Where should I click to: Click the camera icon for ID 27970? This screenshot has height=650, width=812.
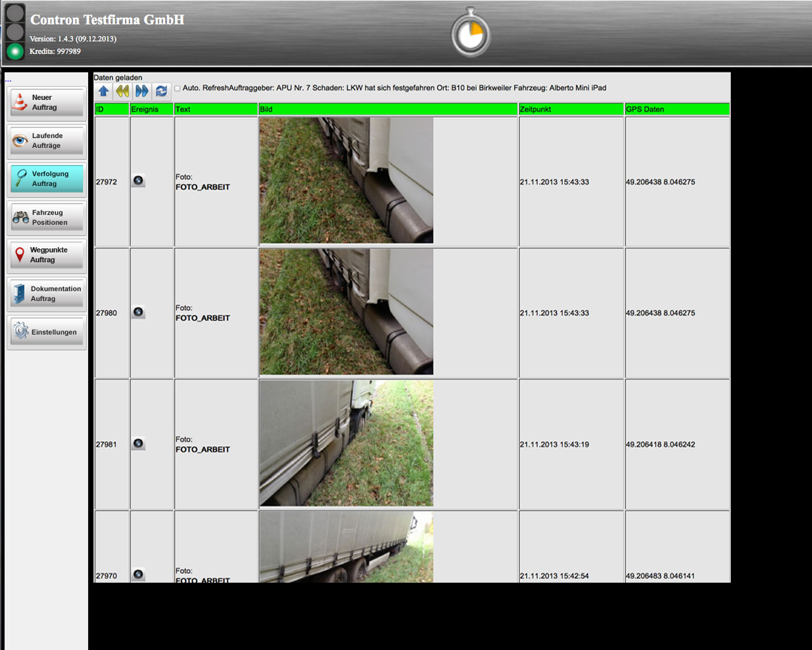pos(138,574)
